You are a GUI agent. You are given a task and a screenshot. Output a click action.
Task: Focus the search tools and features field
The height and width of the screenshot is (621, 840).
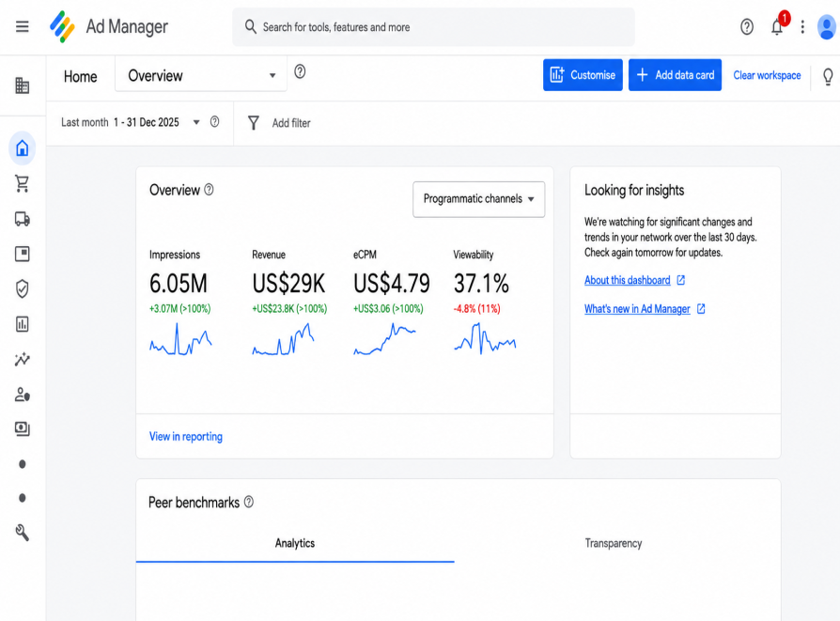[433, 27]
